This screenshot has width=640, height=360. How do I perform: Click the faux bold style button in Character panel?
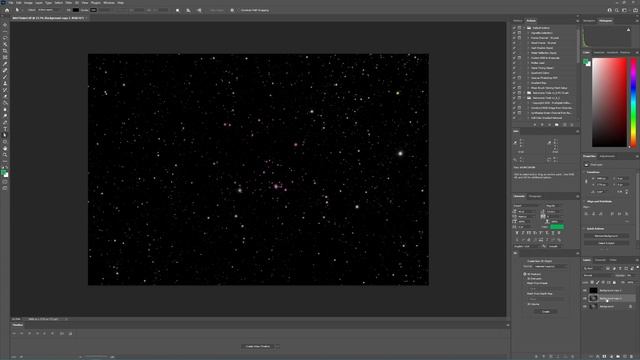point(517,233)
